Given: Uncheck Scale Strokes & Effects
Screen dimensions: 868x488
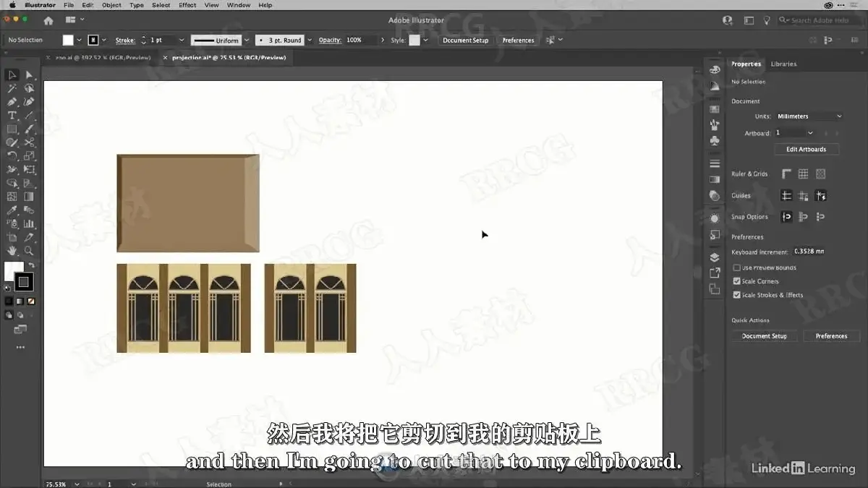Looking at the screenshot, I should (737, 295).
